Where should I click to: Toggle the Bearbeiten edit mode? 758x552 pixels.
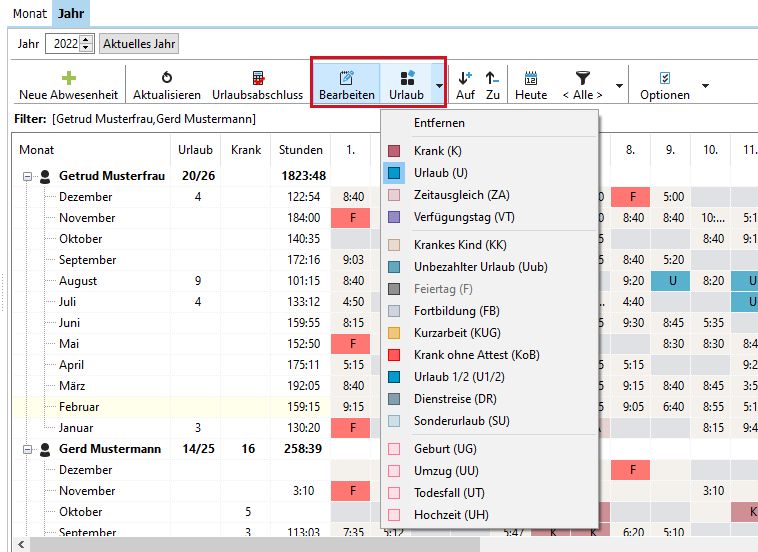point(346,77)
